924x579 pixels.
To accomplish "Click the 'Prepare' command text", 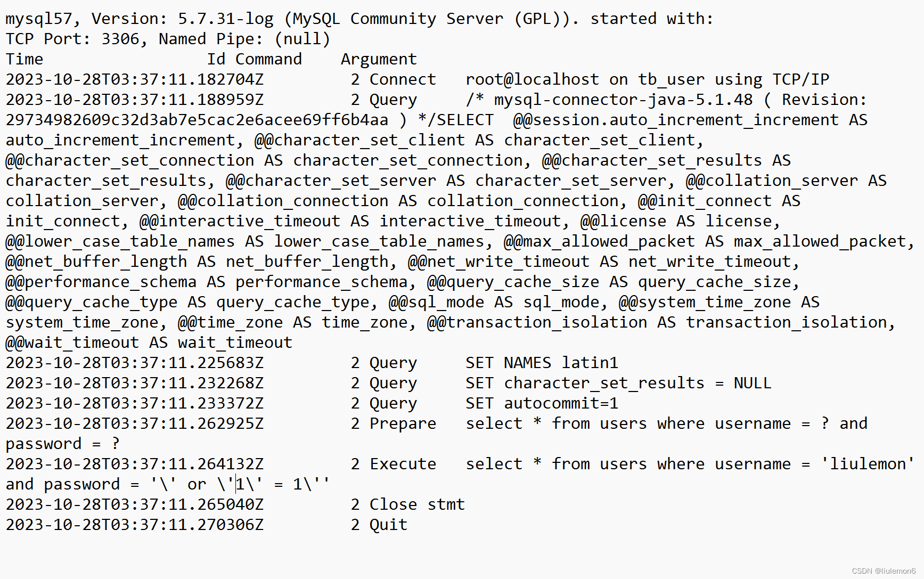I will pos(403,423).
